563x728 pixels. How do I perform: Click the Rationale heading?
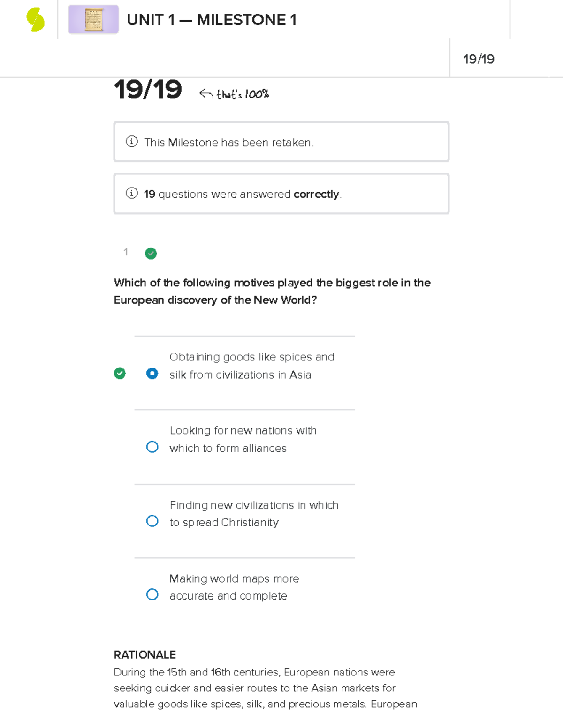[145, 654]
